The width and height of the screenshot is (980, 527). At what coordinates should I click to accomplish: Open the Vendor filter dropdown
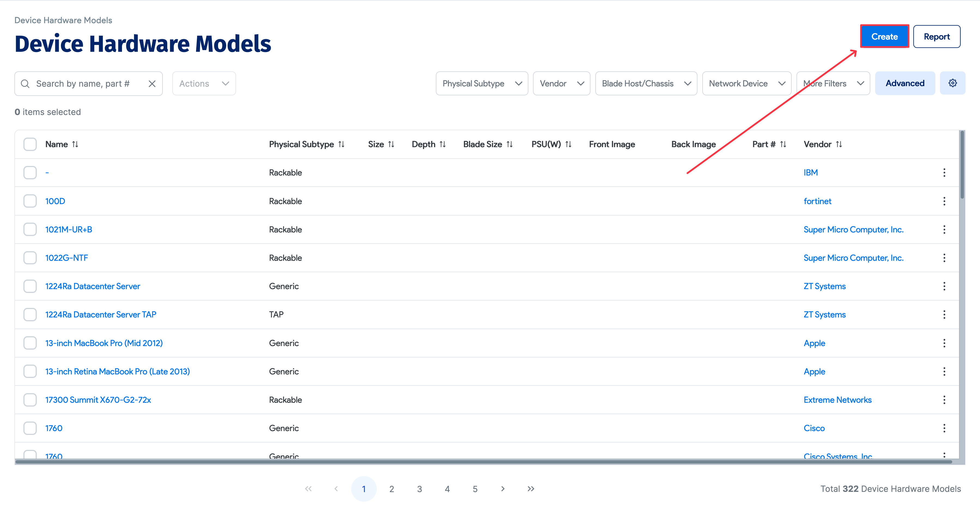pyautogui.click(x=561, y=83)
